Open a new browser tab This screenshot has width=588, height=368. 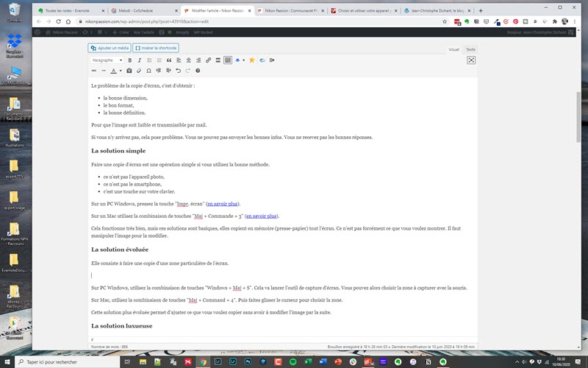click(481, 10)
